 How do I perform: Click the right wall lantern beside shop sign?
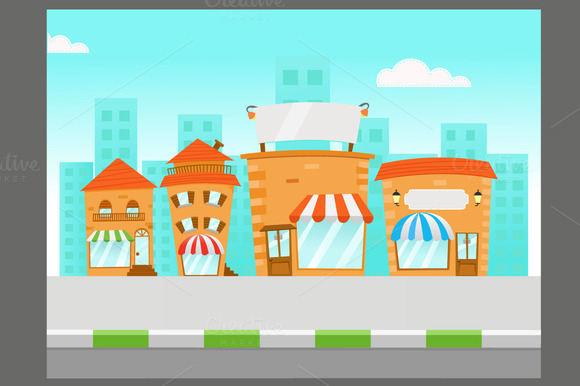point(478,197)
